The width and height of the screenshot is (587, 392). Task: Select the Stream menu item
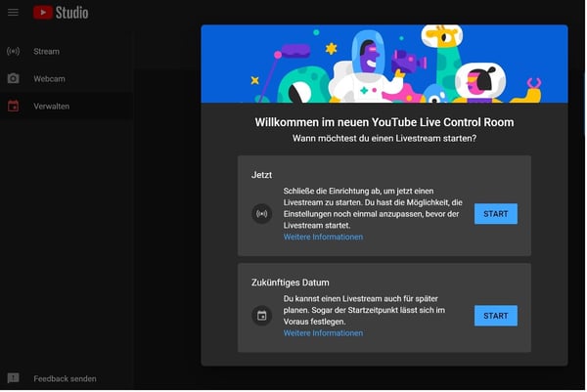pos(67,51)
